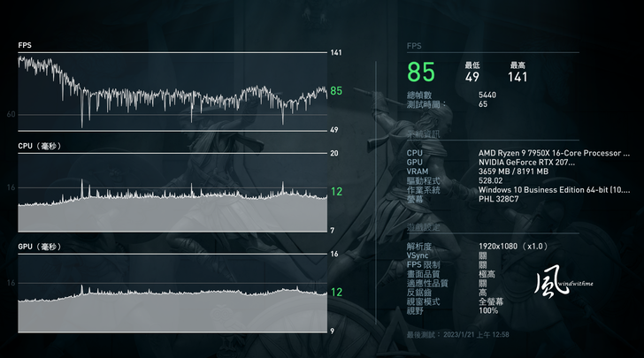Click the FPS 限制 setting value

pos(483,265)
